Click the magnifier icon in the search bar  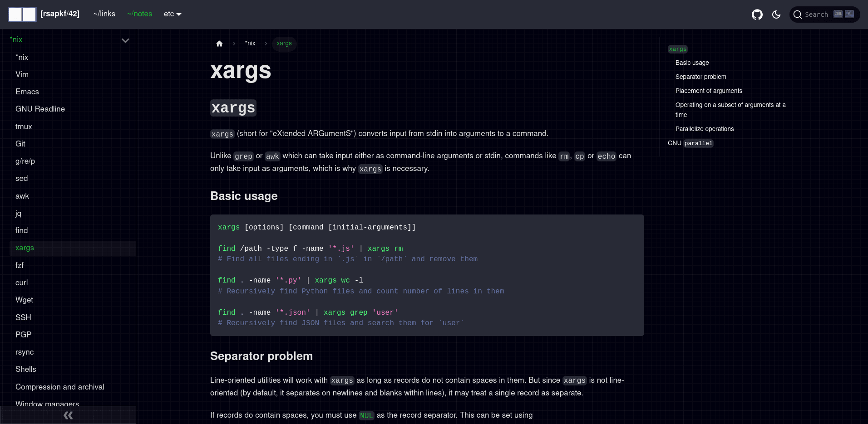pyautogui.click(x=798, y=14)
